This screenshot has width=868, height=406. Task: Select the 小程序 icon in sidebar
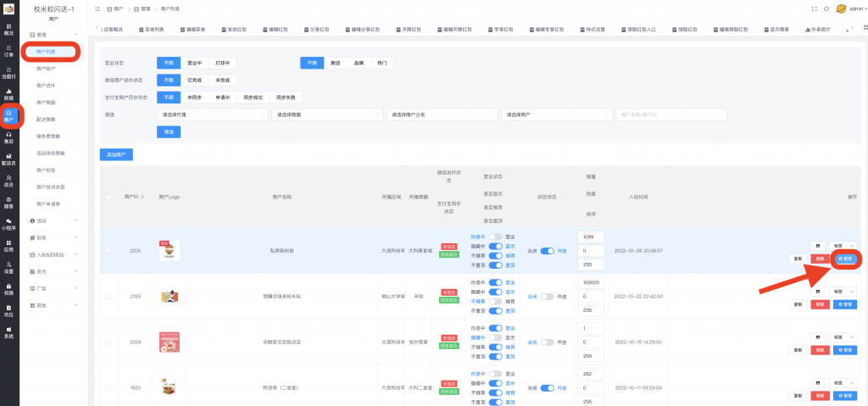point(8,225)
